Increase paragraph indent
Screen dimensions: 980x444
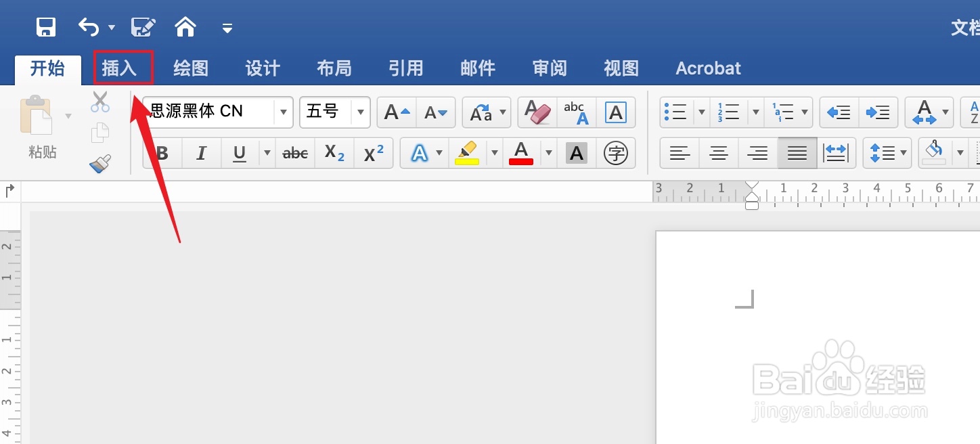tap(878, 112)
